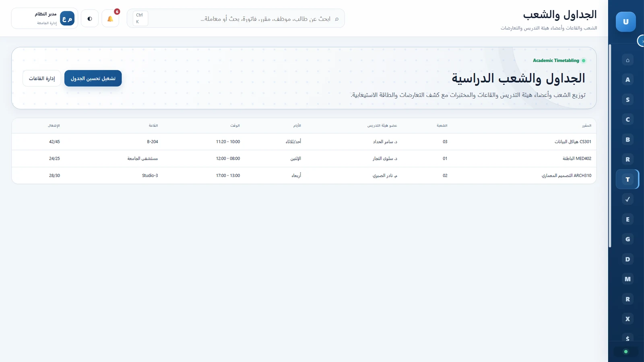This screenshot has width=644, height=362.
Task: Select the CS301 هياكل البيانات course cell
Action: [573, 142]
